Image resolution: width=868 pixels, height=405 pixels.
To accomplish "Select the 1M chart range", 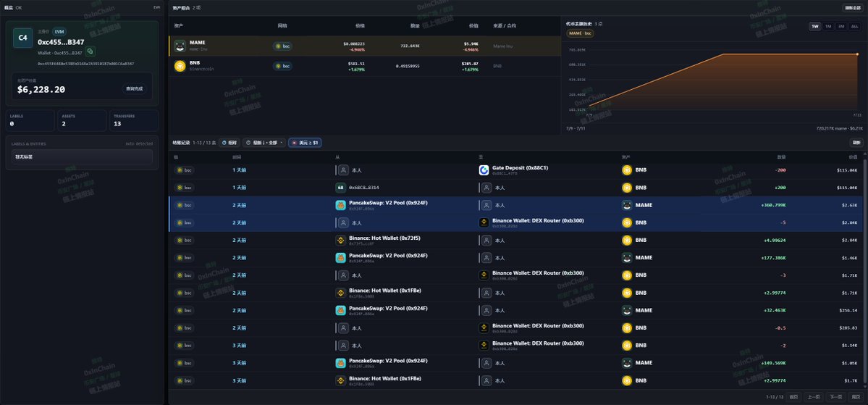I will click(x=828, y=26).
